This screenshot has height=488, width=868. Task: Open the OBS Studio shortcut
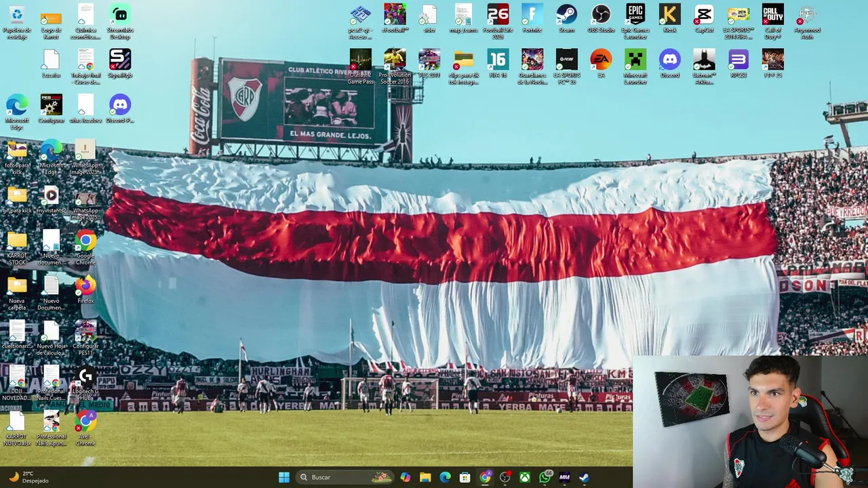coord(601,18)
